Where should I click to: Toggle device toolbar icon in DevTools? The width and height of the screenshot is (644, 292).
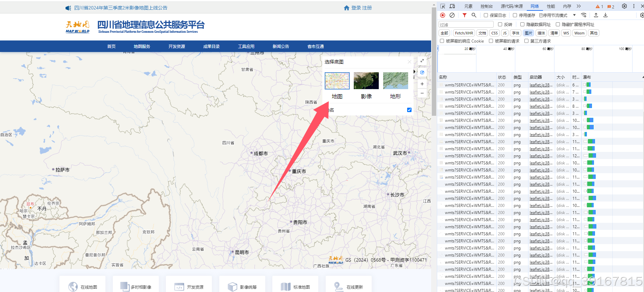point(452,6)
